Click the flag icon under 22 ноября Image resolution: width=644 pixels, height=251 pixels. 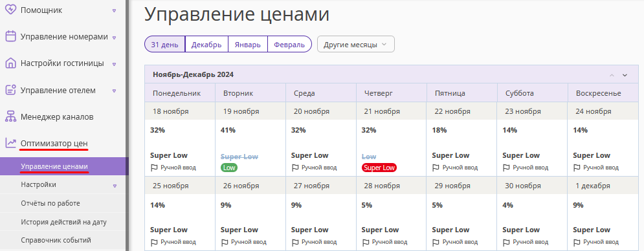click(x=436, y=168)
